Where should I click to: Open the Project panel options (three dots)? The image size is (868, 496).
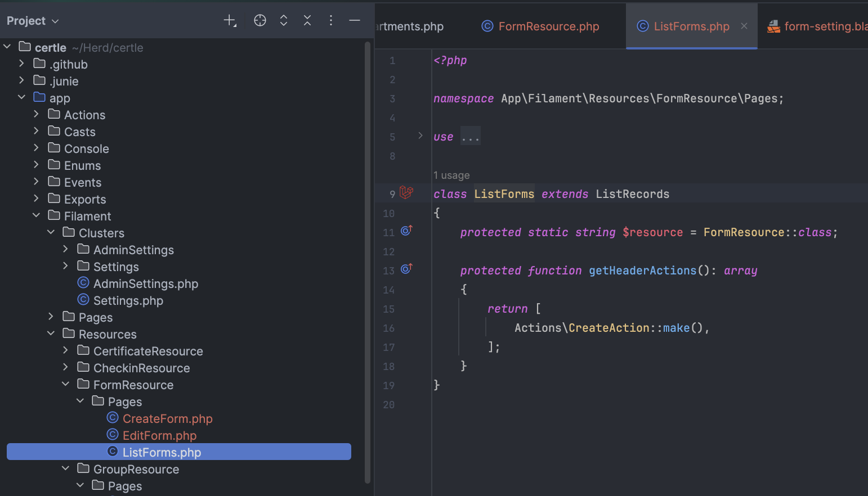[331, 21]
